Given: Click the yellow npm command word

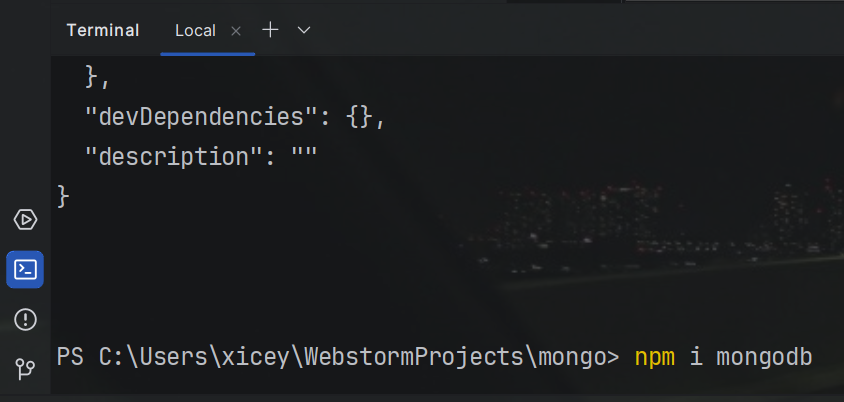Looking at the screenshot, I should [655, 357].
